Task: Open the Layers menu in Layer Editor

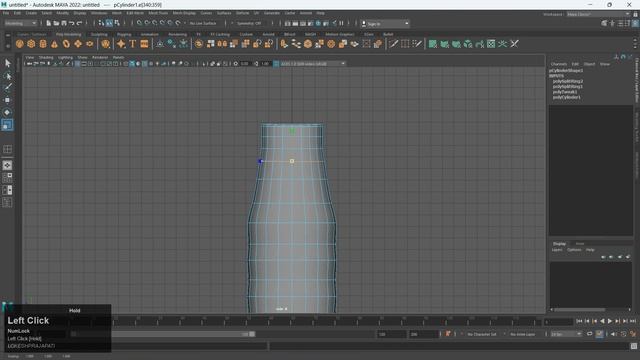Action: 557,250
